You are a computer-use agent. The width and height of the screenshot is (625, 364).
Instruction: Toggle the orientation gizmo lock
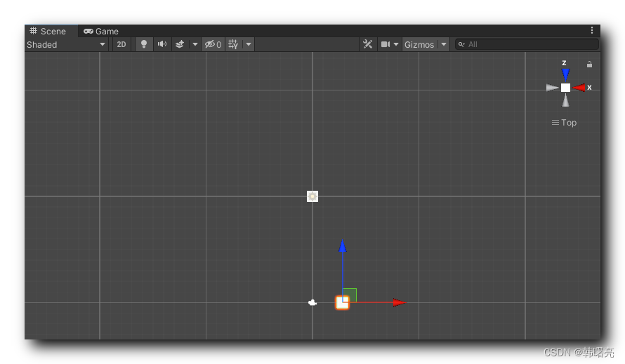coord(589,65)
